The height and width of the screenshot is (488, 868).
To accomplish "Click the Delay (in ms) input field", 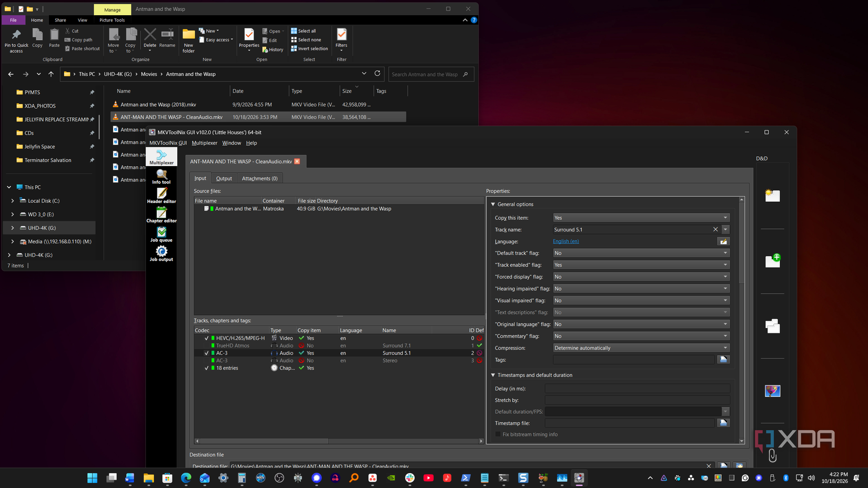I will (x=637, y=389).
